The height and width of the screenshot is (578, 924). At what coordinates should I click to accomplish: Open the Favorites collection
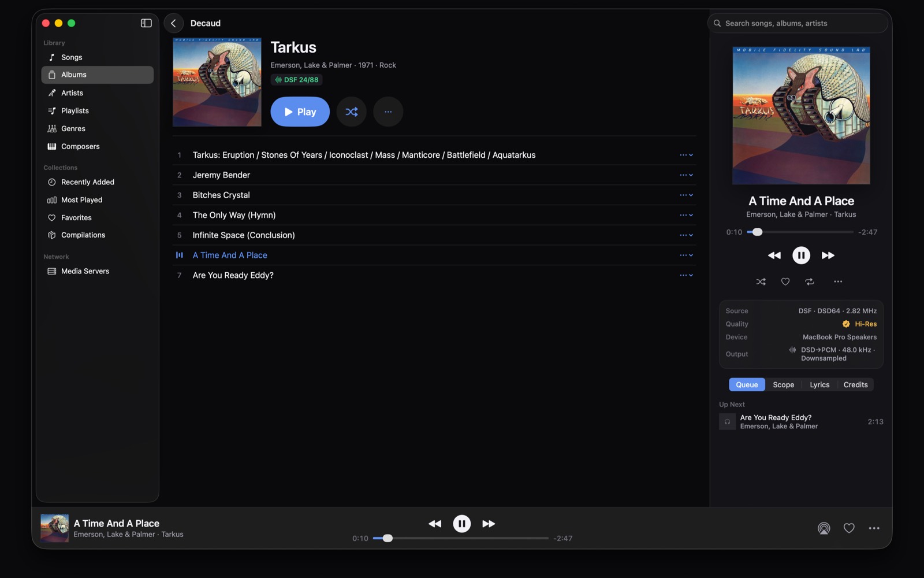[x=97, y=218]
